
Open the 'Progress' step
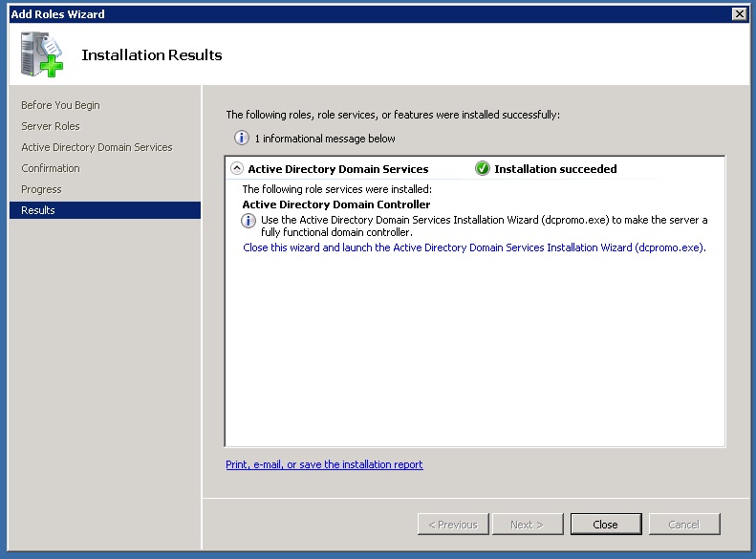tap(41, 189)
